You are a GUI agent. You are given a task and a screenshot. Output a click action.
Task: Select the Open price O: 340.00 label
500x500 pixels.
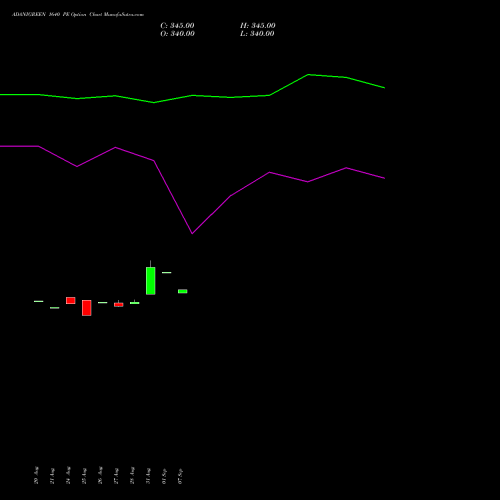177,34
